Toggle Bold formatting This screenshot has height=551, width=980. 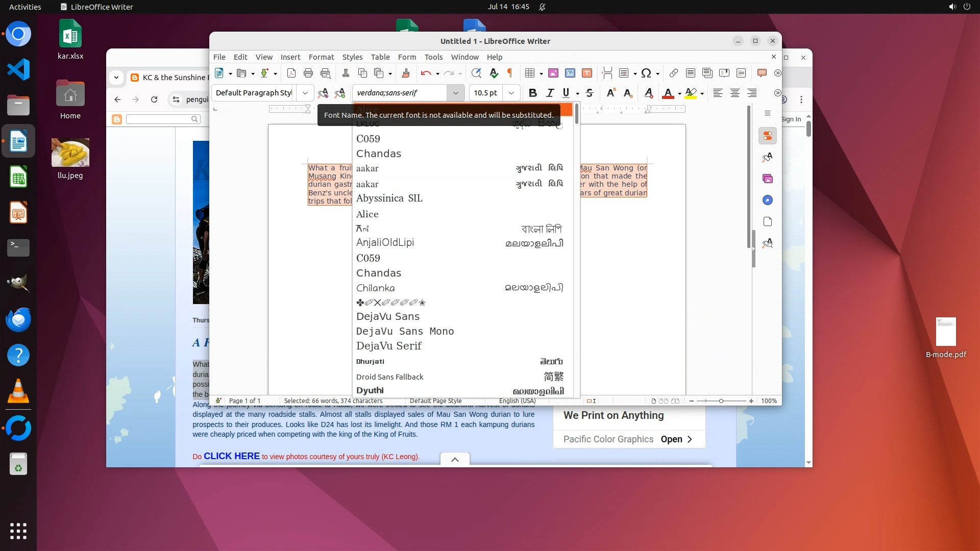pos(533,93)
